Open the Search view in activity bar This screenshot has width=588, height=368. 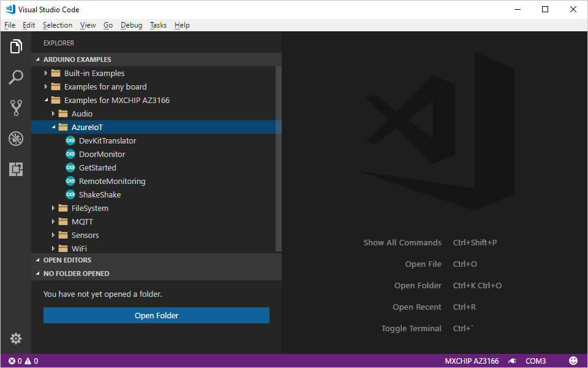click(x=16, y=77)
